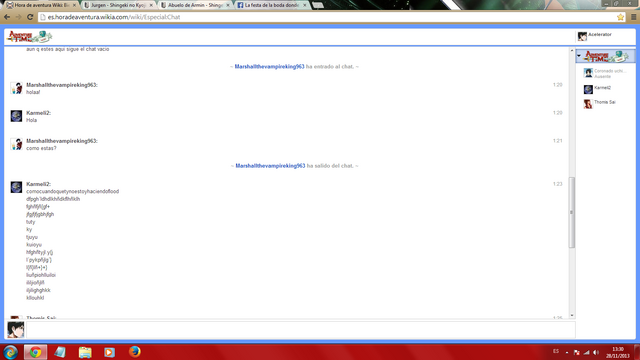
Task: Click Chrome in the taskbar
Action: tap(35, 352)
